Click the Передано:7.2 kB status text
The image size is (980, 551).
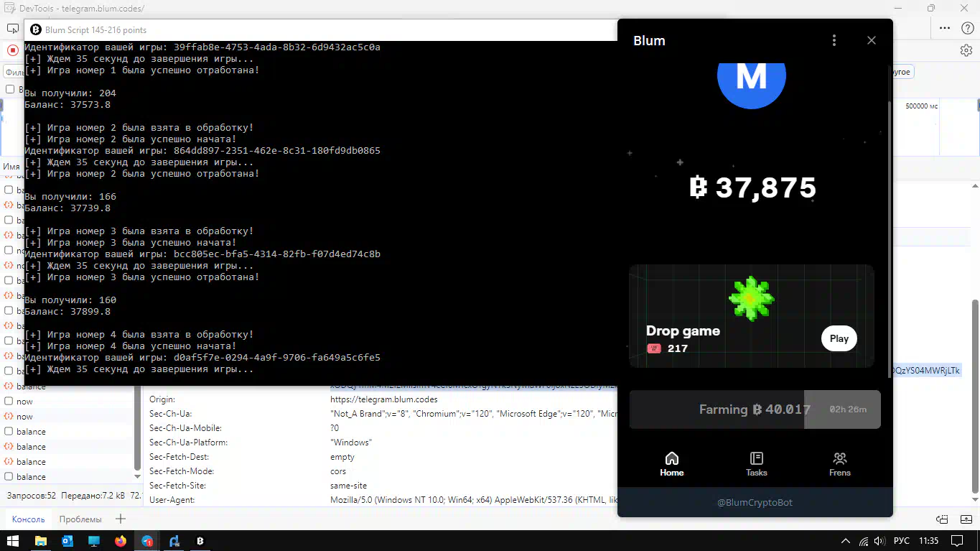[93, 496]
